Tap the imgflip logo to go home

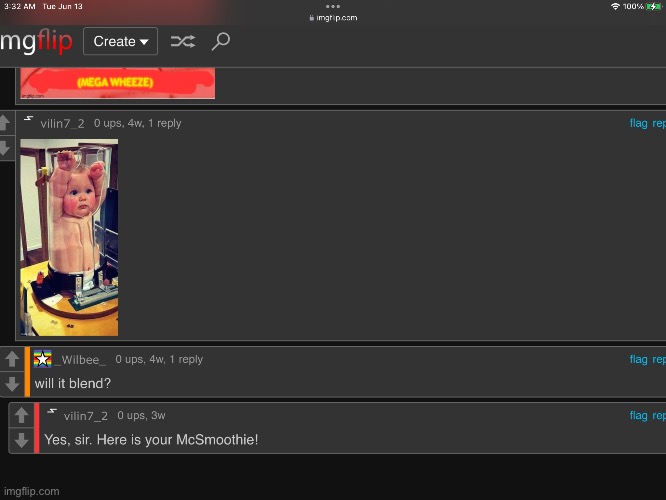(37, 42)
